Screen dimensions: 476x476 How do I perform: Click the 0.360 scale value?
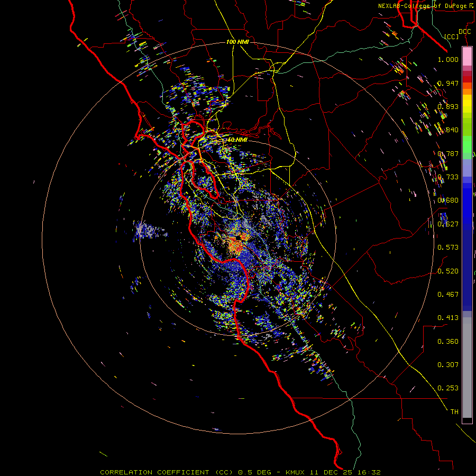point(448,342)
